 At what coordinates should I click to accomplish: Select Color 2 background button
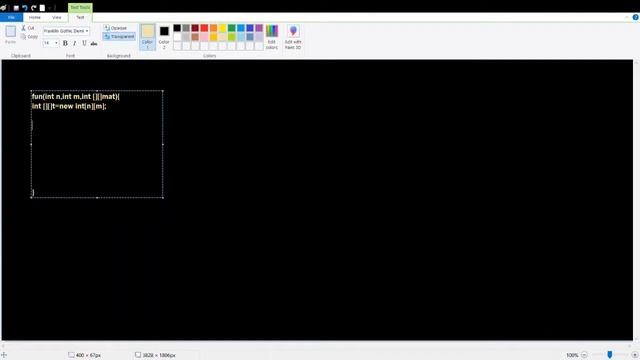click(164, 37)
